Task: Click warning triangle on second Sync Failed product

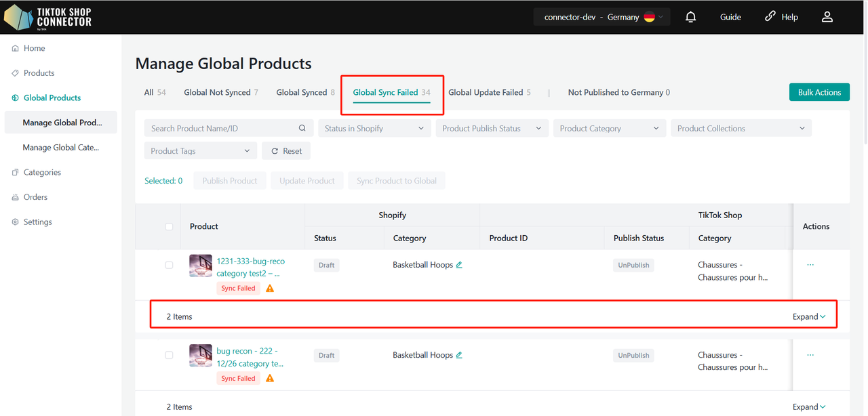Action: coord(270,378)
